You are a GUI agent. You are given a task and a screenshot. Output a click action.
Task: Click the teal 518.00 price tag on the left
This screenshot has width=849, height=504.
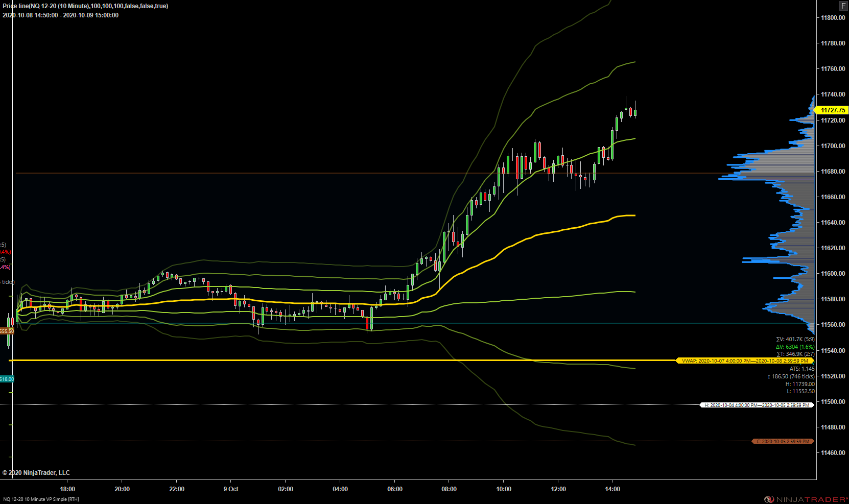tap(7, 379)
